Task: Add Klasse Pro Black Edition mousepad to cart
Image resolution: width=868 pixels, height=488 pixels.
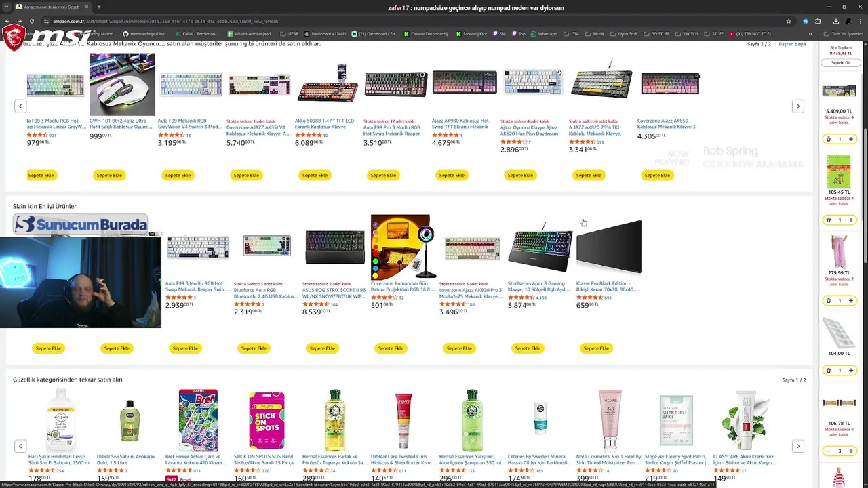Action: click(x=596, y=348)
